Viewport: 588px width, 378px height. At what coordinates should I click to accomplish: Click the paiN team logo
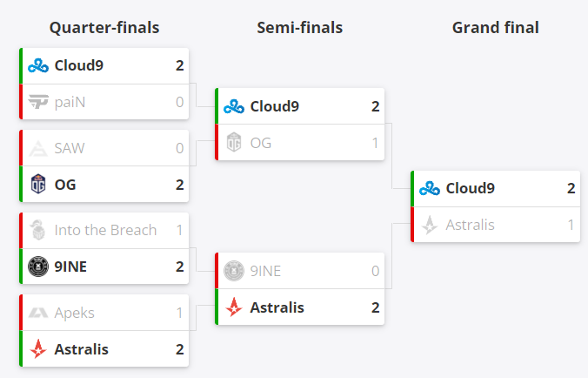(38, 103)
